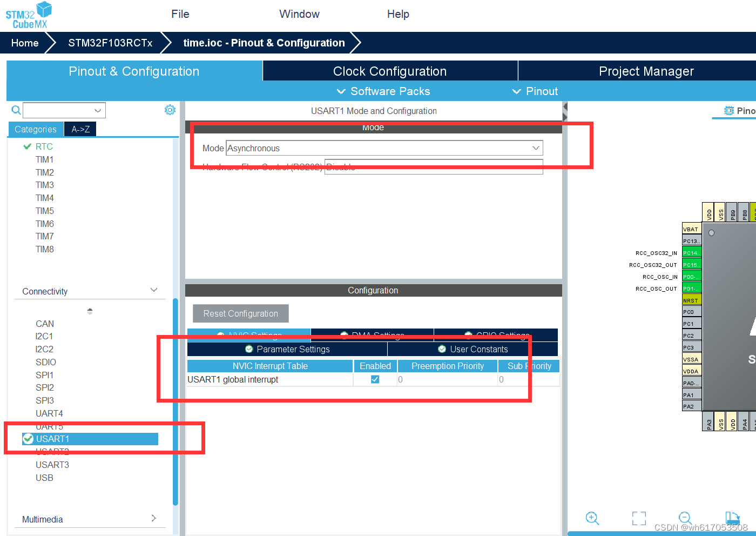The height and width of the screenshot is (536, 756).
Task: Click the search magnifier icon in categories panel
Action: pyautogui.click(x=16, y=110)
